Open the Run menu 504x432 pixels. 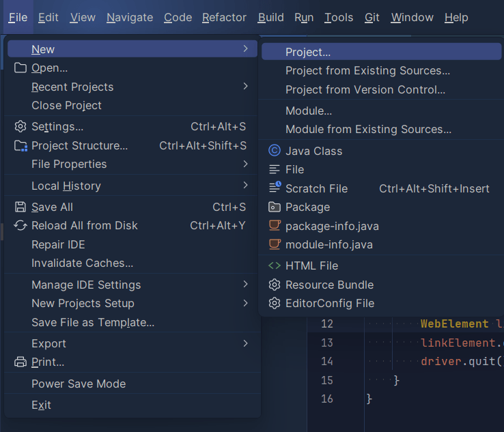(x=304, y=17)
